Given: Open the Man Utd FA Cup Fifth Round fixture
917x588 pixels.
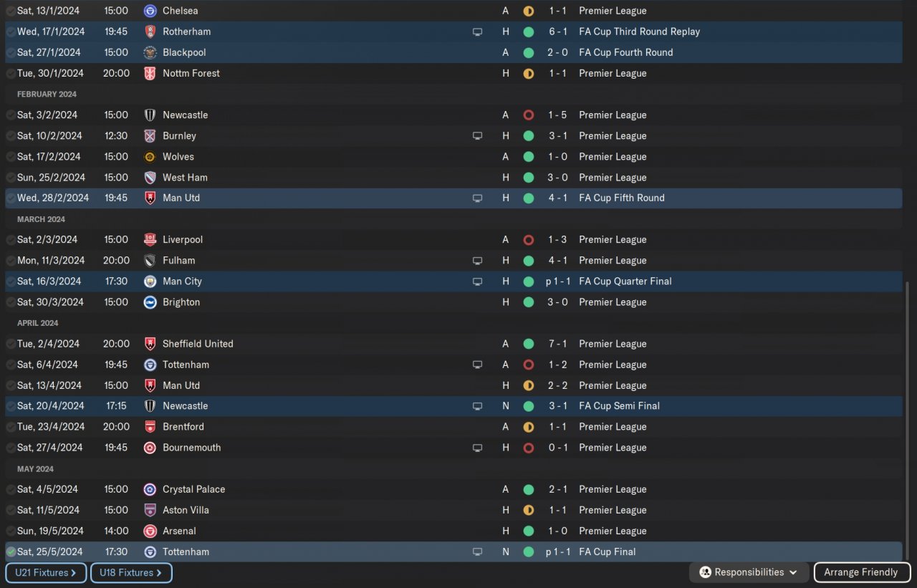Looking at the screenshot, I should (453, 198).
